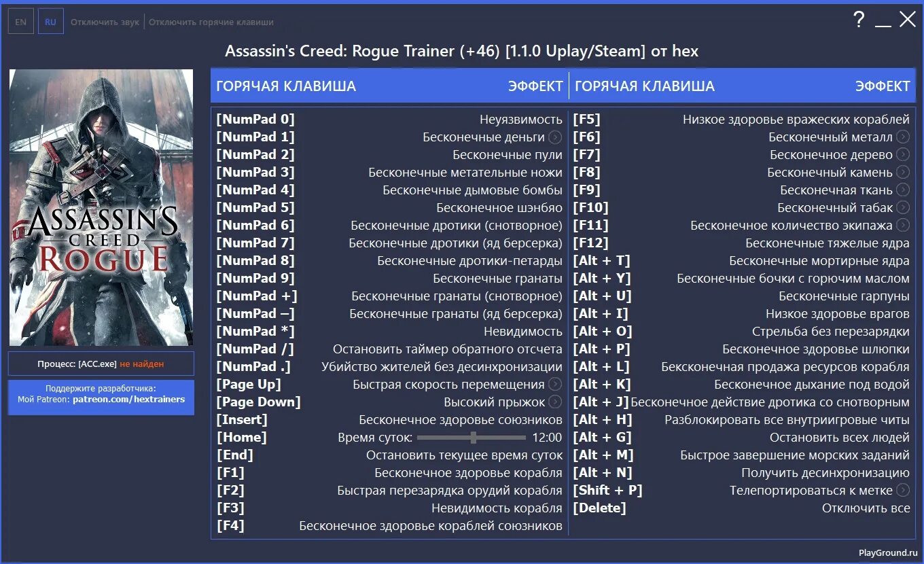
Task: Select the [Home] hotkey label
Action: click(241, 438)
